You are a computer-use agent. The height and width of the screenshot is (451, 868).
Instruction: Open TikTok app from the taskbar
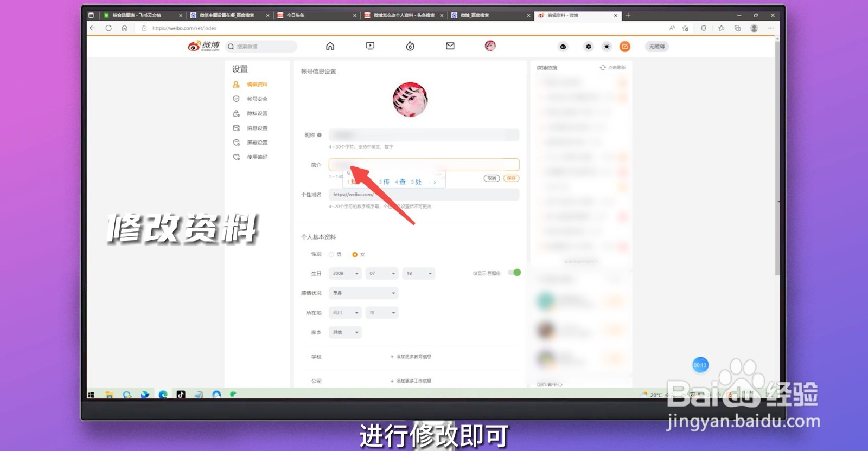(x=181, y=395)
